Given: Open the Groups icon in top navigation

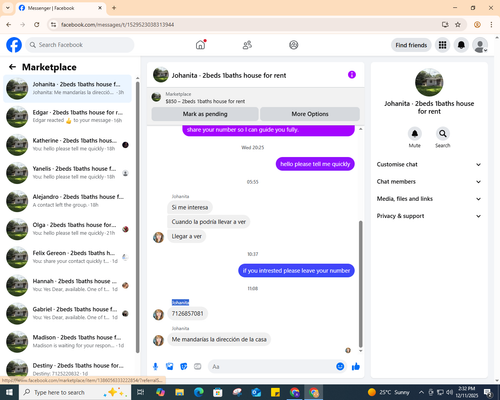Looking at the screenshot, I should click(294, 45).
